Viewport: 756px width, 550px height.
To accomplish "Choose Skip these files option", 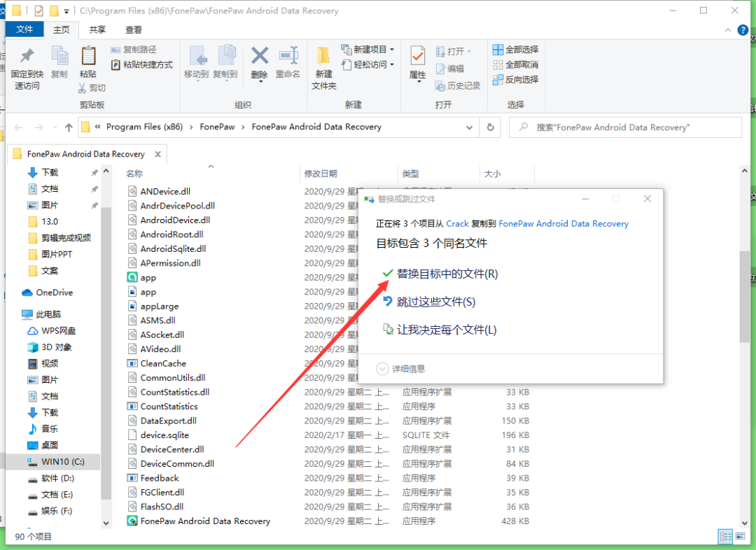I will 429,302.
